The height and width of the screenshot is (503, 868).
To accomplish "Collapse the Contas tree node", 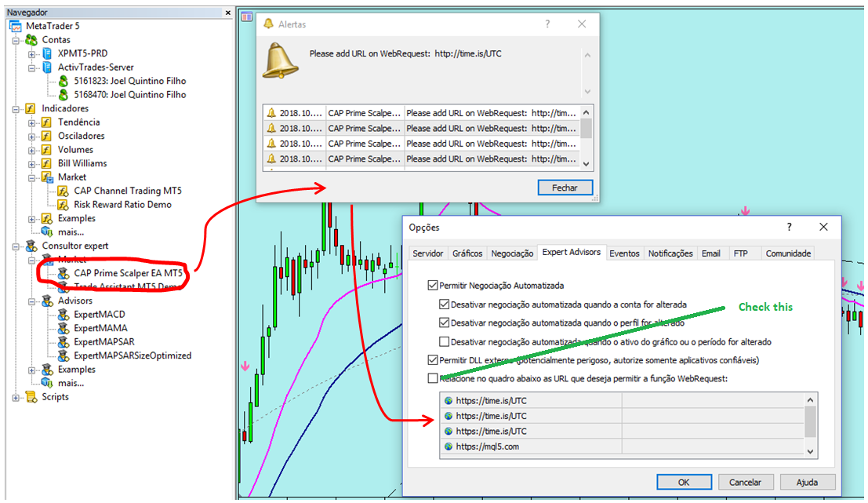I will (x=16, y=41).
